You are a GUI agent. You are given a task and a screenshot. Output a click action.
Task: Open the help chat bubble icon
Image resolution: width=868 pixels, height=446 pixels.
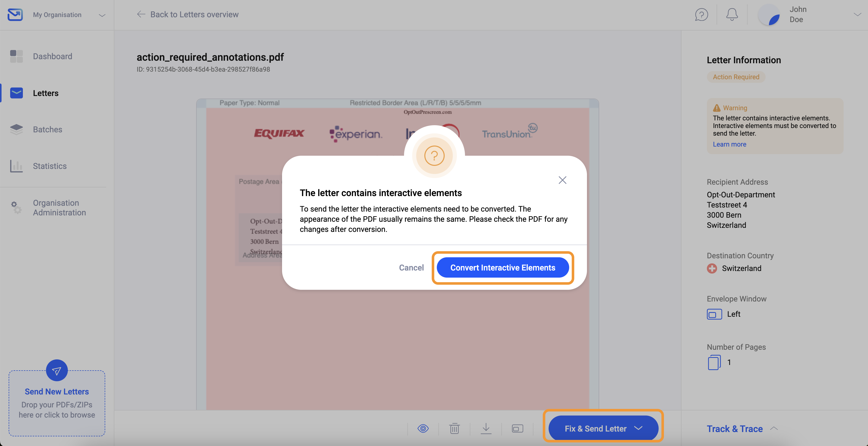click(702, 14)
